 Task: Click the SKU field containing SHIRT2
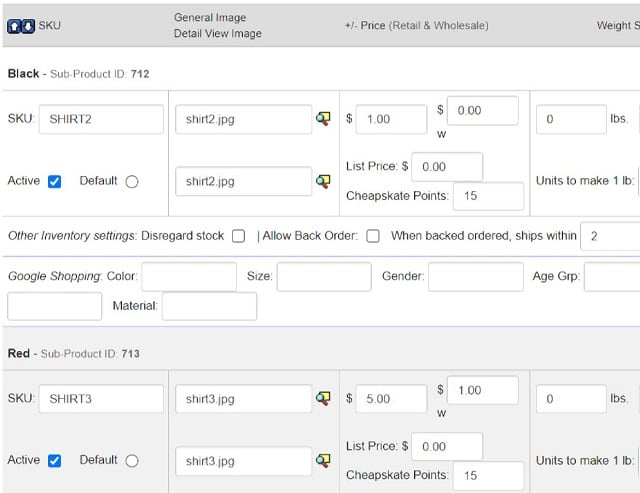(100, 119)
